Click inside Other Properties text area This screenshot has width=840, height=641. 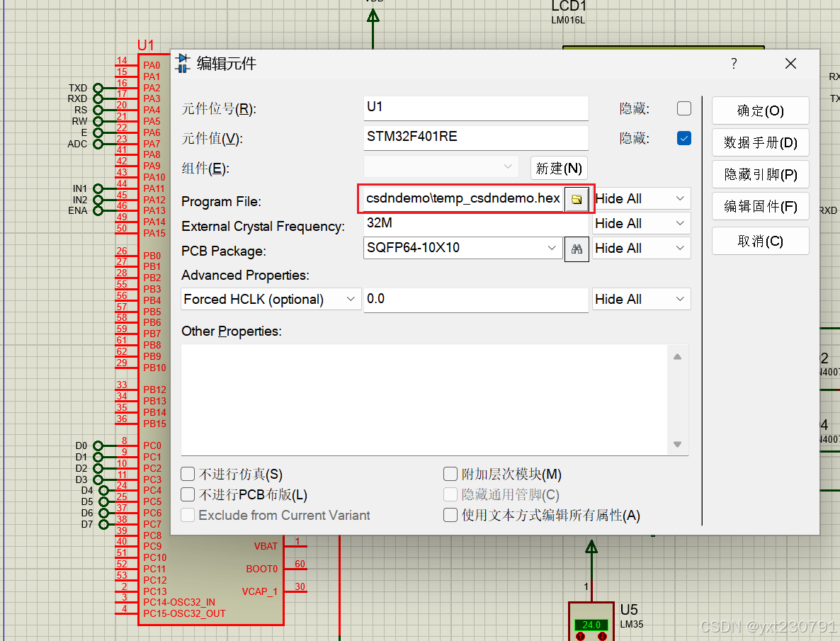pos(424,399)
